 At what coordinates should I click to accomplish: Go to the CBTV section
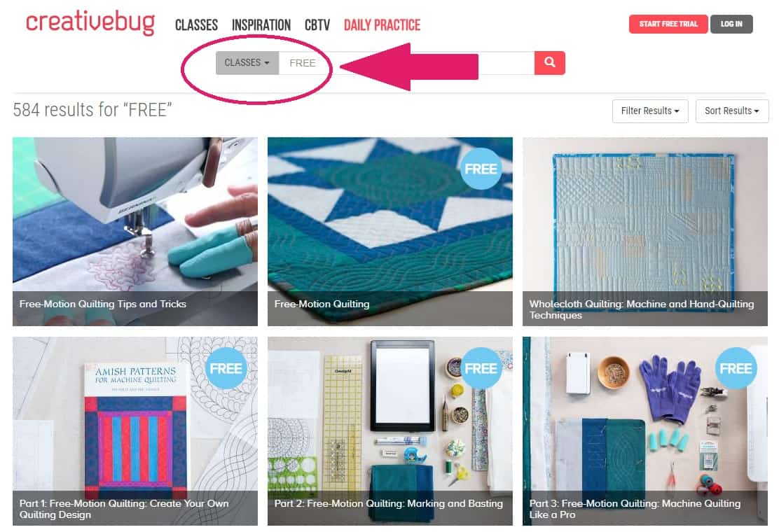[317, 24]
